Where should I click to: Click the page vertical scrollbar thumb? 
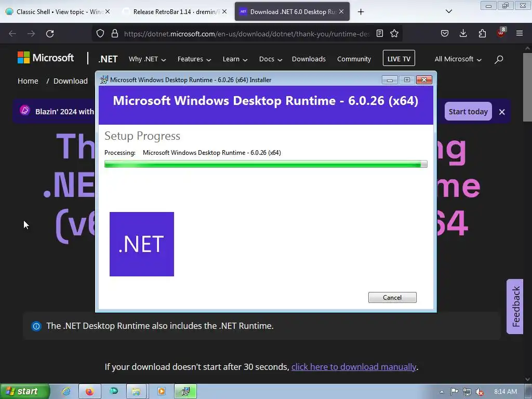pyautogui.click(x=527, y=87)
